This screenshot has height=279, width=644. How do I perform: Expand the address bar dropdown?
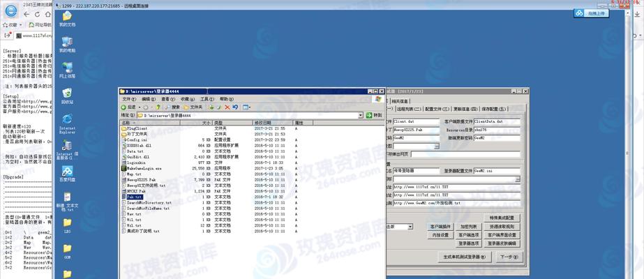360,115
